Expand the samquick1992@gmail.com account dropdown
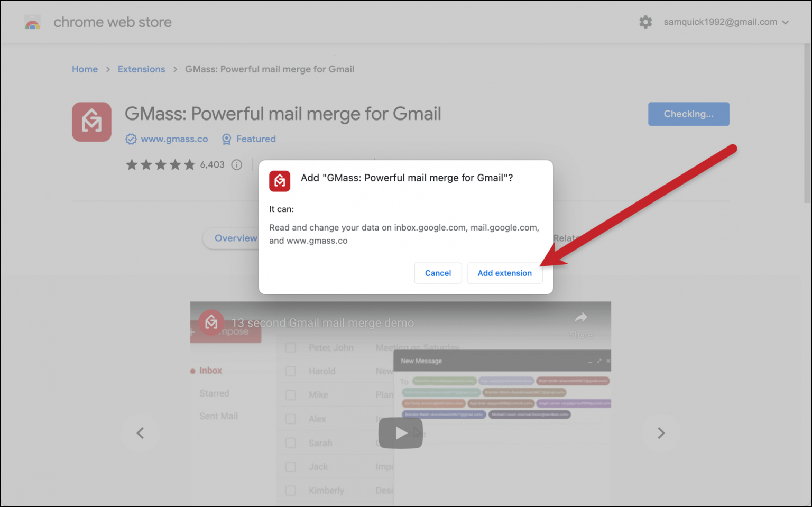This screenshot has height=507, width=812. (x=785, y=22)
